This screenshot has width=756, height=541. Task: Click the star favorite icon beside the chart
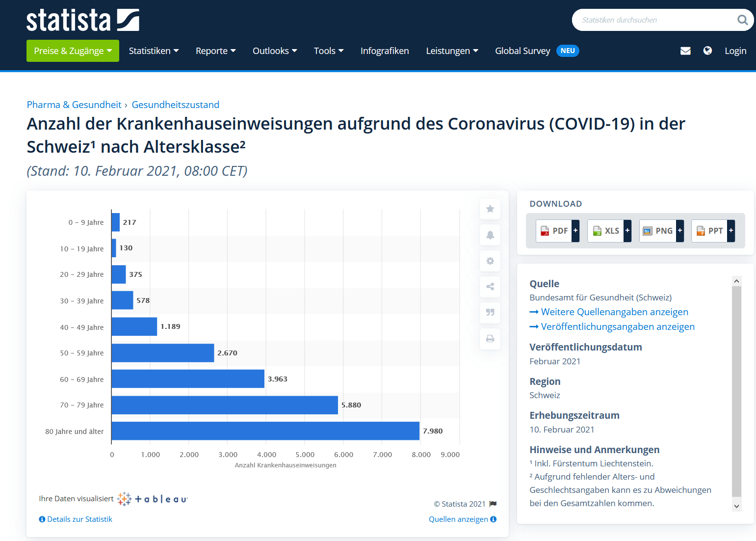490,209
